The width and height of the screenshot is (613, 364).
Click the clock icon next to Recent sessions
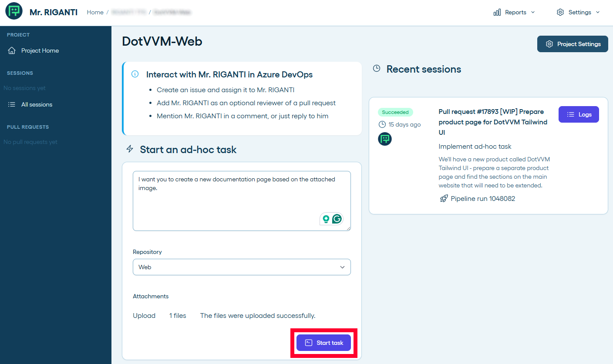coord(377,69)
